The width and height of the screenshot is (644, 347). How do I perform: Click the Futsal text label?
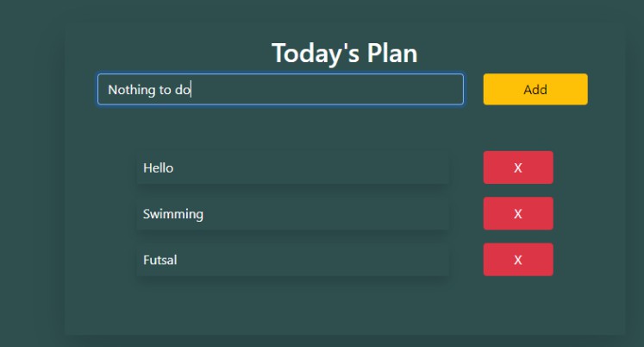tap(160, 260)
